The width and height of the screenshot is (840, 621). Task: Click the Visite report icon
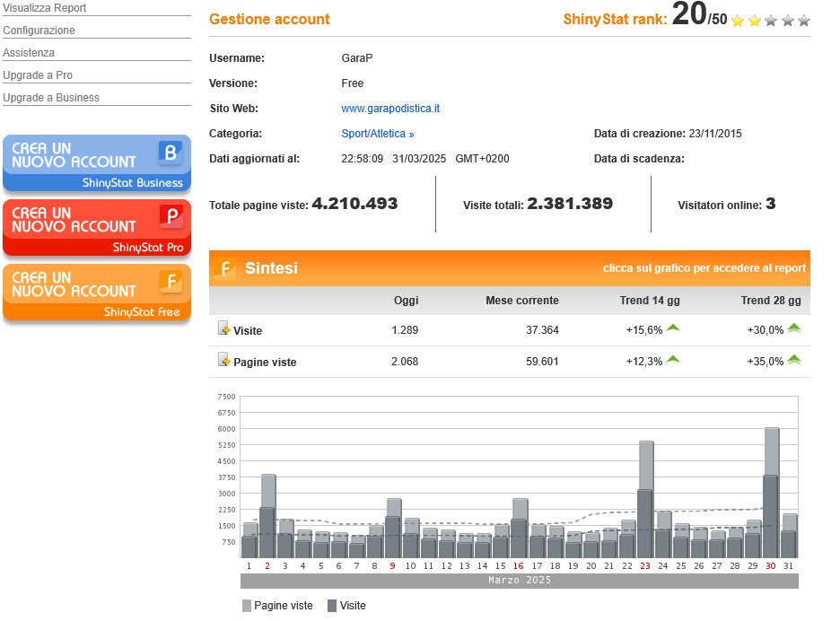(x=224, y=328)
